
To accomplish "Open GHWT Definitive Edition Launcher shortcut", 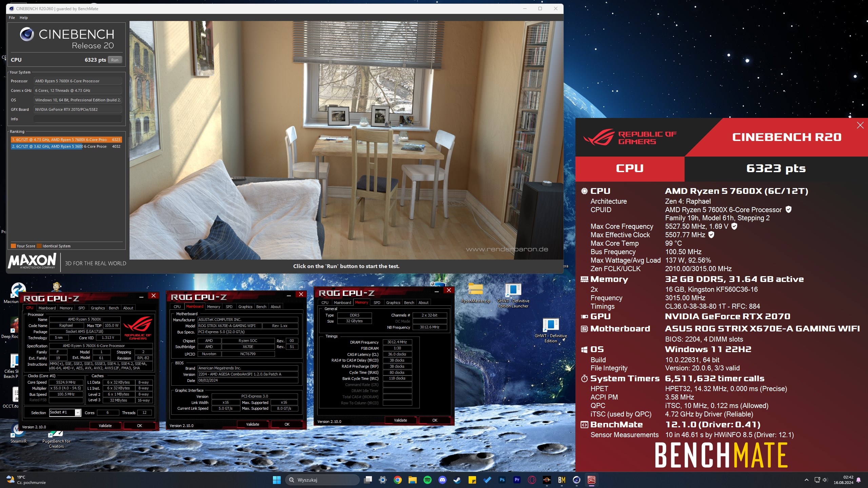I will coord(513,296).
